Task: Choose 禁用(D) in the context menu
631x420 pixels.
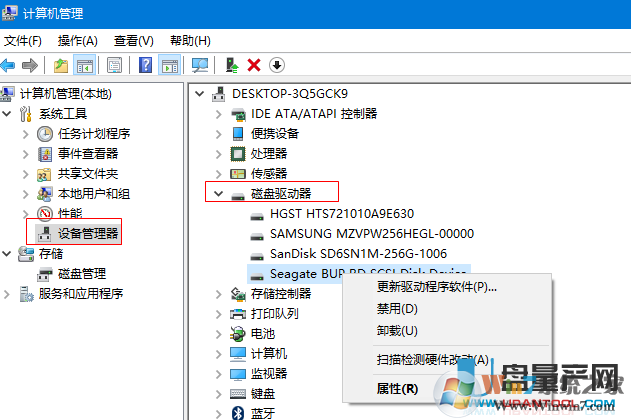Action: coord(447,309)
